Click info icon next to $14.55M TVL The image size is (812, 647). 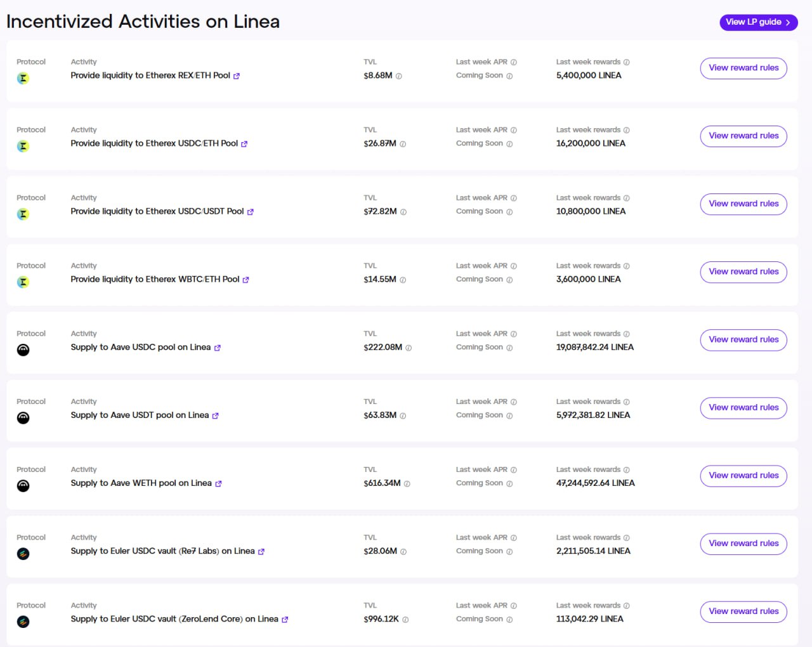pos(403,280)
